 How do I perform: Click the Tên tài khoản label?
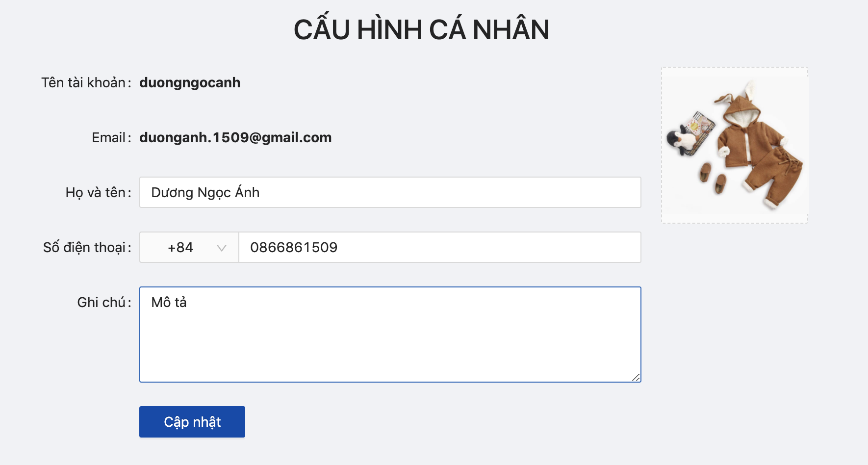(x=84, y=82)
